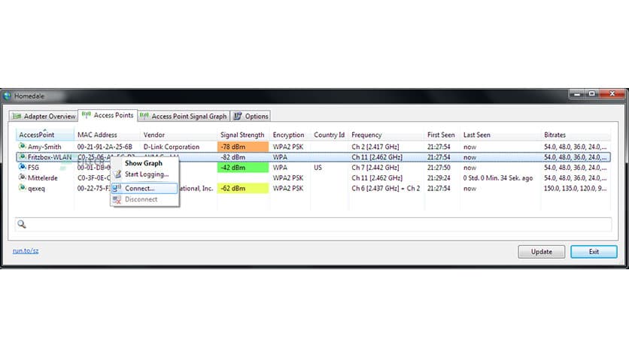
Task: Click the FSG network signal icon
Action: point(21,168)
